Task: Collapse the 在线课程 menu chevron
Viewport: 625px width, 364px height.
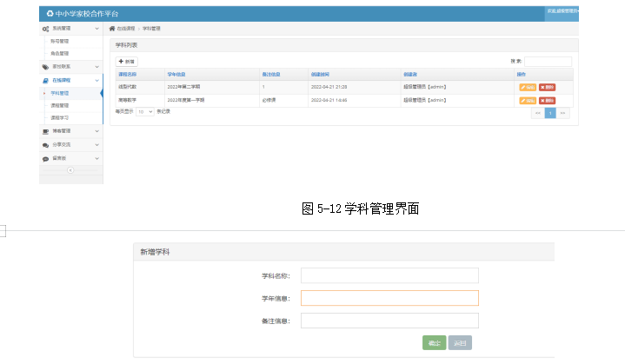Action: coord(96,80)
